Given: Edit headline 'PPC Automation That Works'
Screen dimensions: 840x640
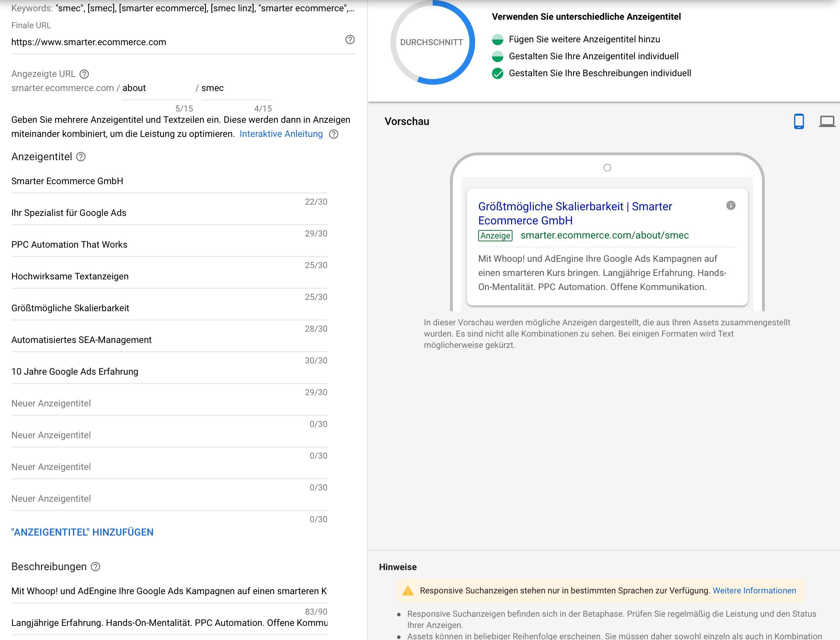Looking at the screenshot, I should coord(169,244).
